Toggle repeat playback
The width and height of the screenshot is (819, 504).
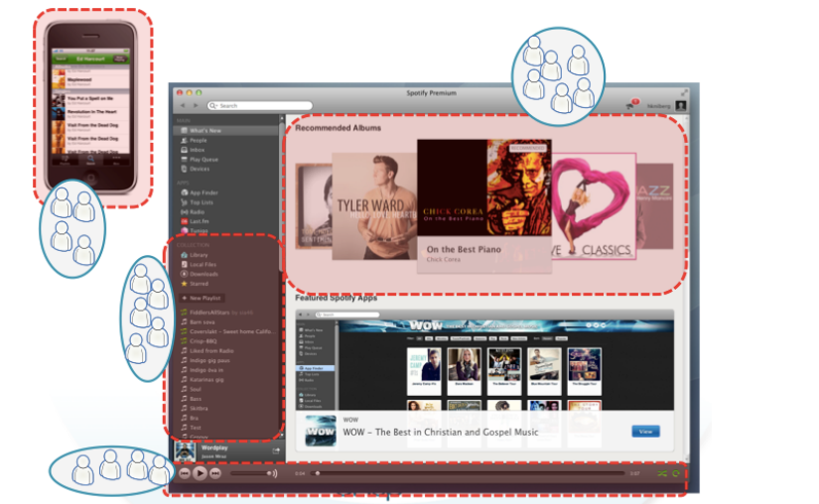676,474
